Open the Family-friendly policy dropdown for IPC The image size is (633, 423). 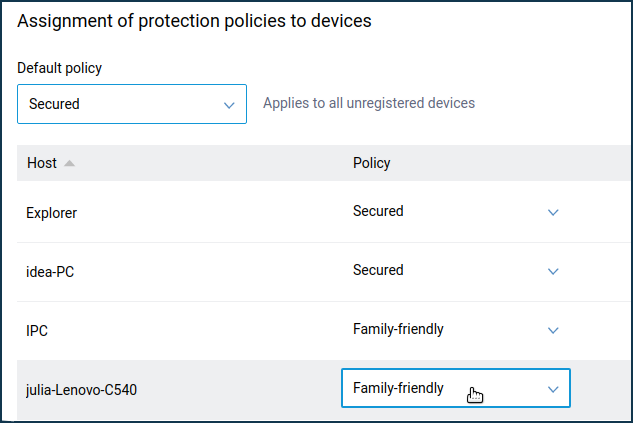[x=456, y=329]
